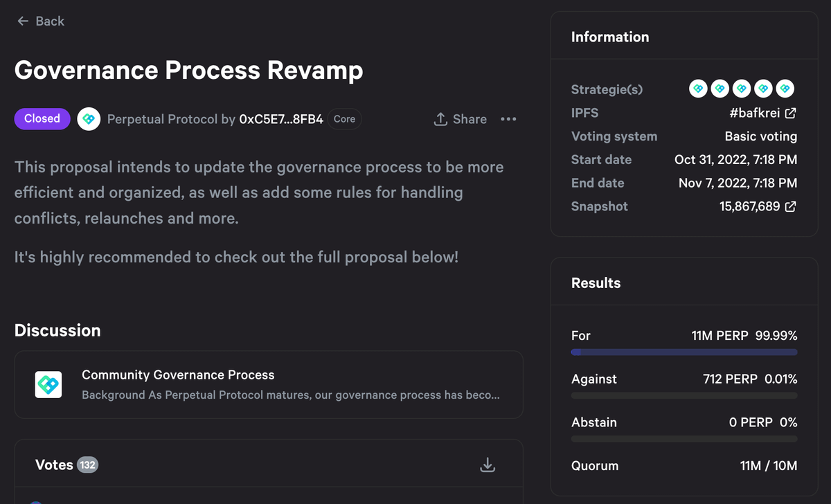Click the first strategy icon
The width and height of the screenshot is (831, 504).
coord(698,89)
